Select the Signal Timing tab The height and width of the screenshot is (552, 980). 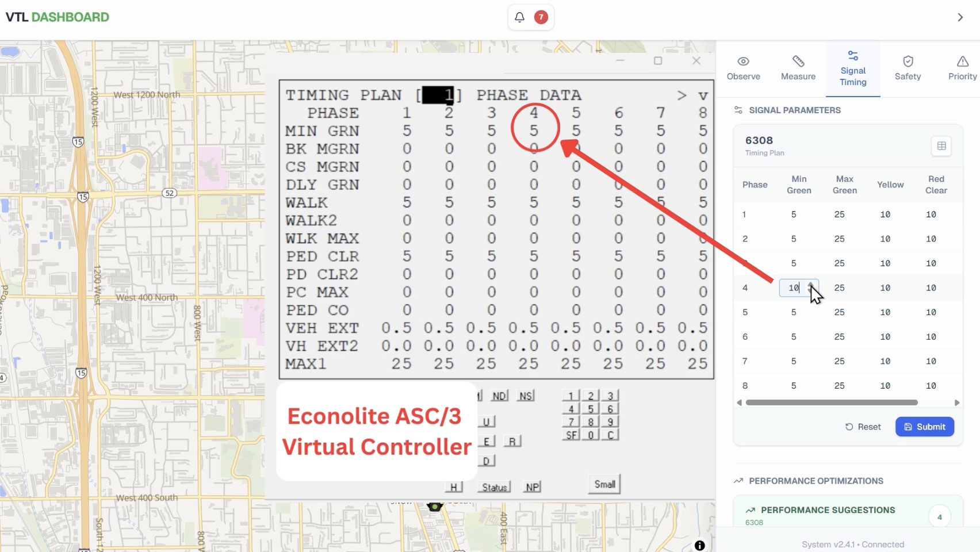(x=853, y=68)
